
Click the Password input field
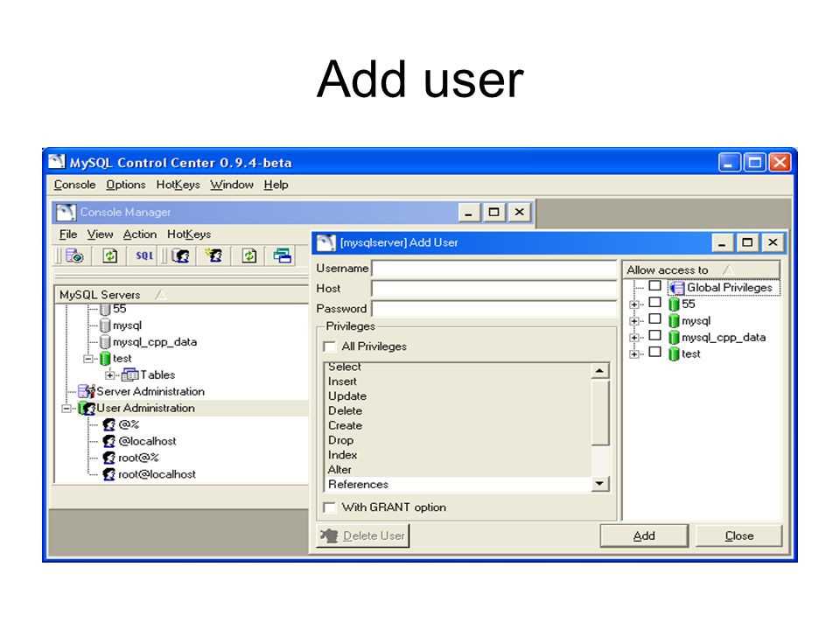[x=493, y=309]
